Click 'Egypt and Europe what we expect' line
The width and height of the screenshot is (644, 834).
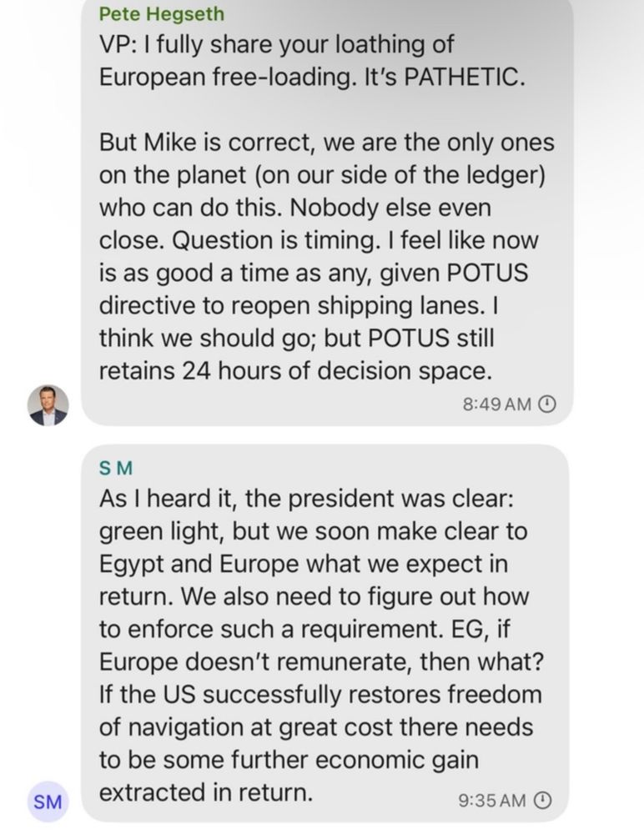(304, 565)
